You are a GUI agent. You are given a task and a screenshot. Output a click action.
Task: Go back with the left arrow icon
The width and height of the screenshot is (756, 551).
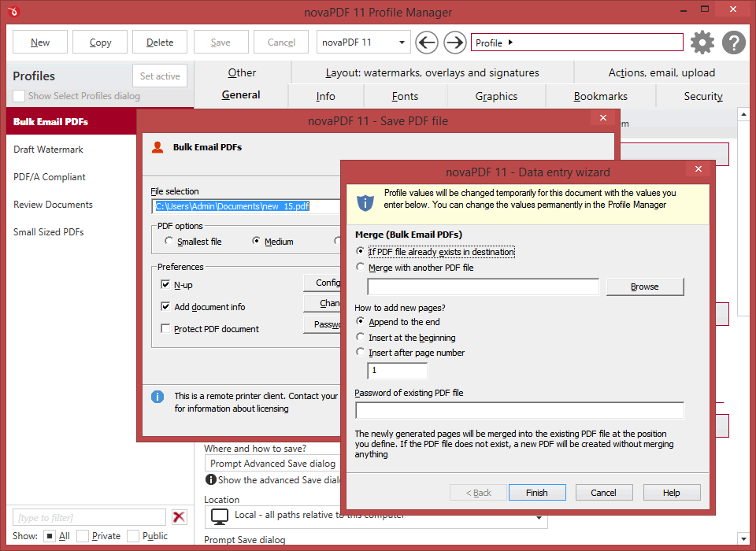(x=427, y=43)
